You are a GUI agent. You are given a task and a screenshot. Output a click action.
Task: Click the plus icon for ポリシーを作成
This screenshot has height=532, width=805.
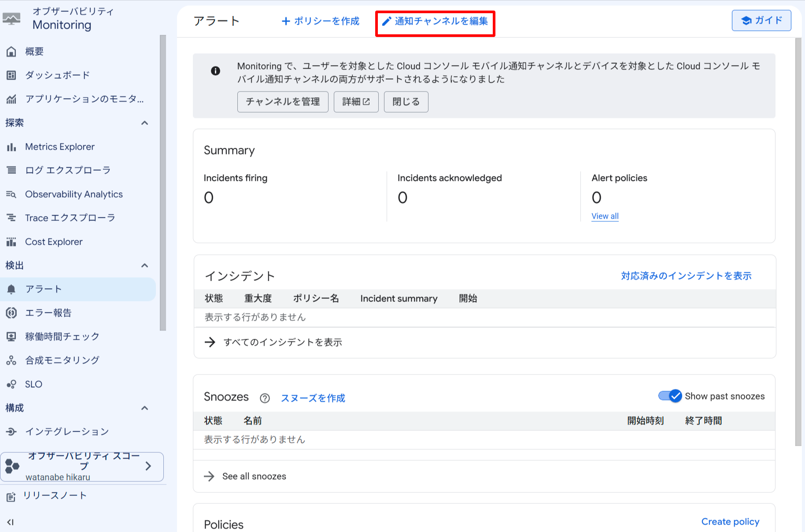(286, 21)
